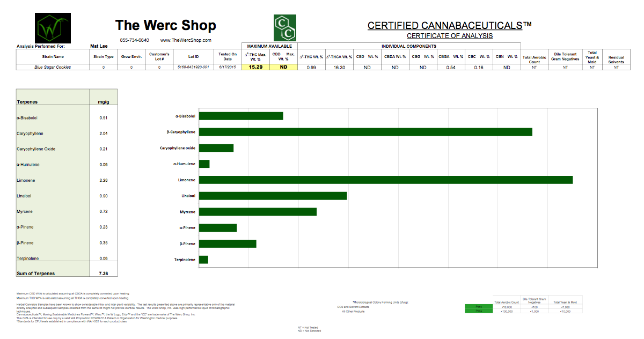Select the Limonene bar in the chart
Viewport: 644px width, 339px height.
pyautogui.click(x=385, y=180)
